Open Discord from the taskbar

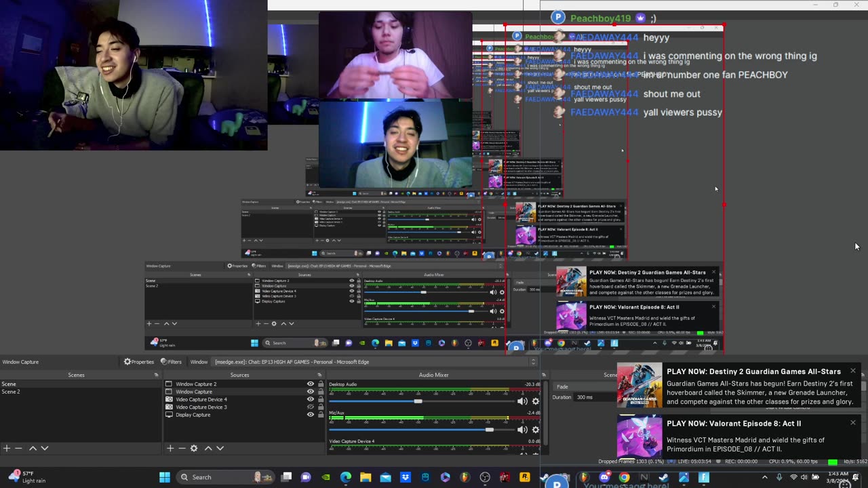pos(604,477)
